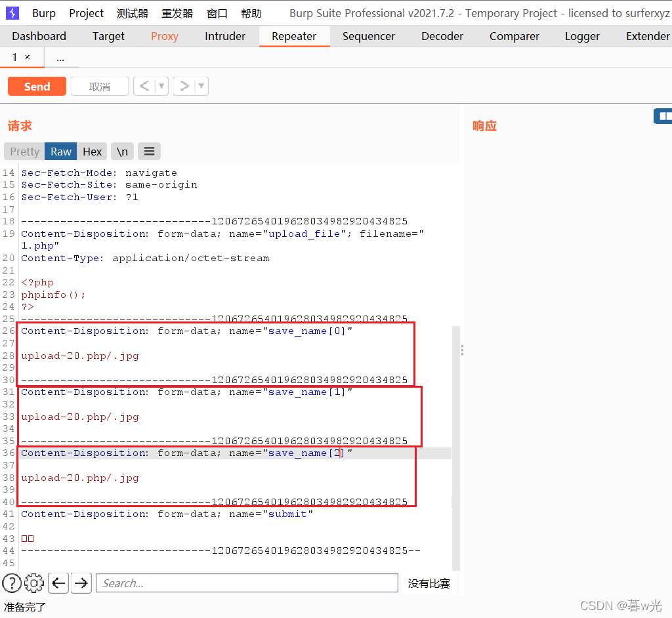Select Repeater request tab 1
The height and width of the screenshot is (618, 672).
click(x=14, y=57)
